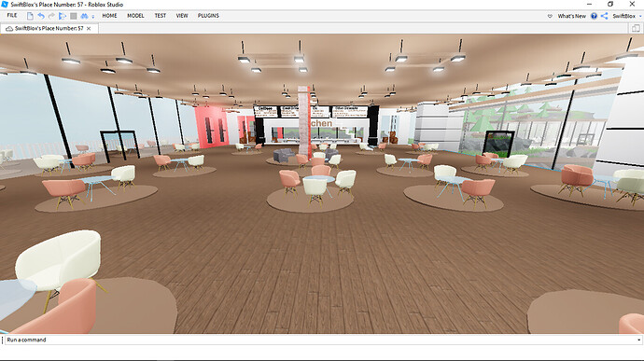Click the Run a command input field
The image size is (644, 361).
(320, 340)
